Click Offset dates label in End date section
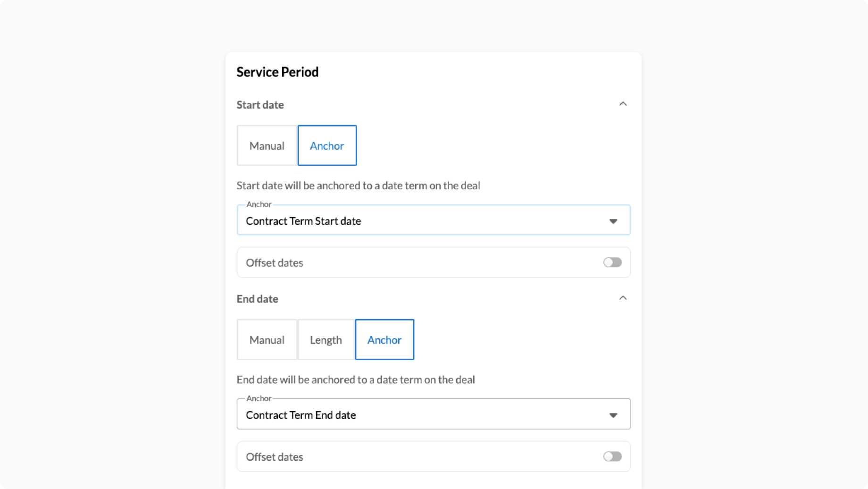The width and height of the screenshot is (868, 489). 274,457
